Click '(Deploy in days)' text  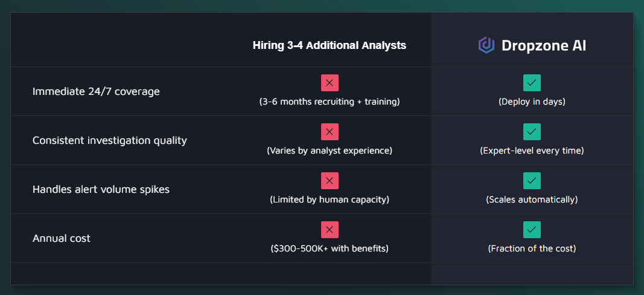(x=532, y=102)
